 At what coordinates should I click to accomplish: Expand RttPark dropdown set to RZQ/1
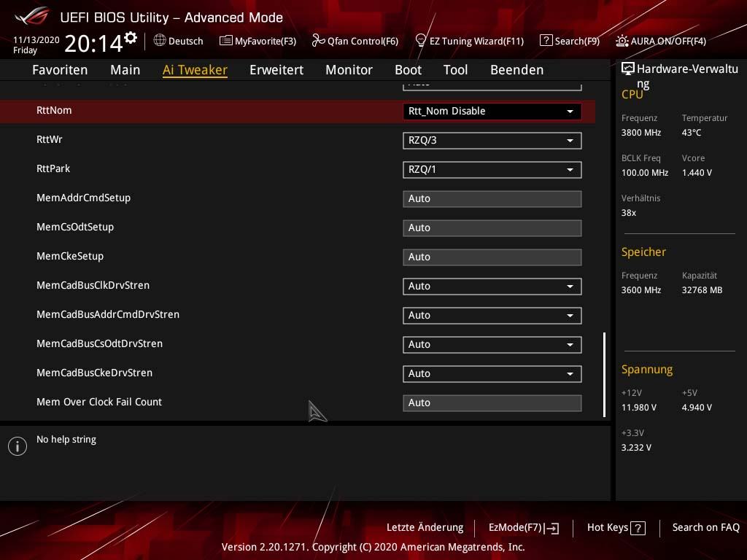click(492, 169)
